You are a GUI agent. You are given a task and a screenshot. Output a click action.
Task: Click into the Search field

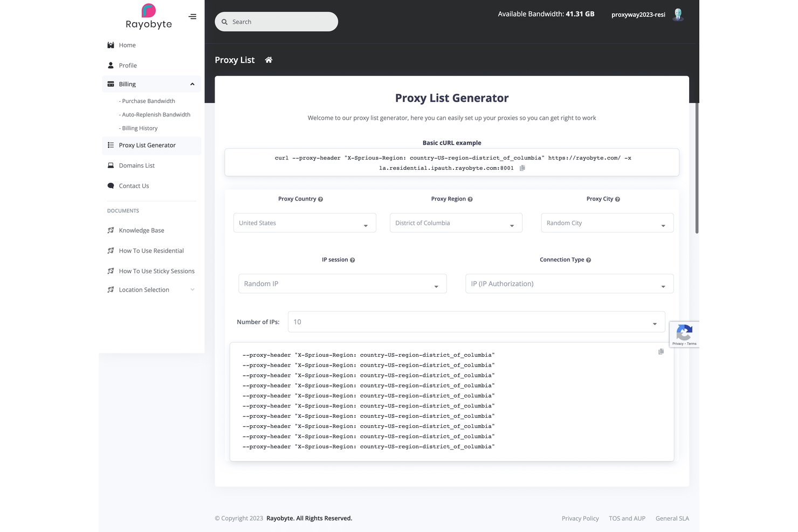pos(277,22)
